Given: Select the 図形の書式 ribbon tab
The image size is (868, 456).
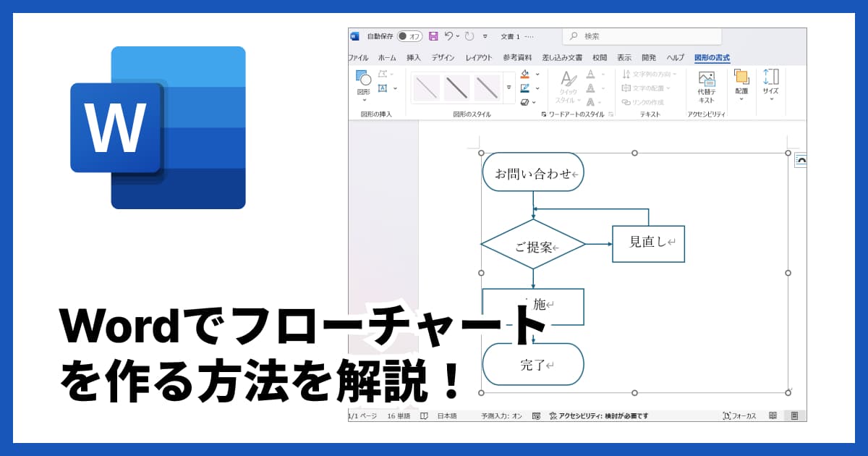Looking at the screenshot, I should pos(711,56).
